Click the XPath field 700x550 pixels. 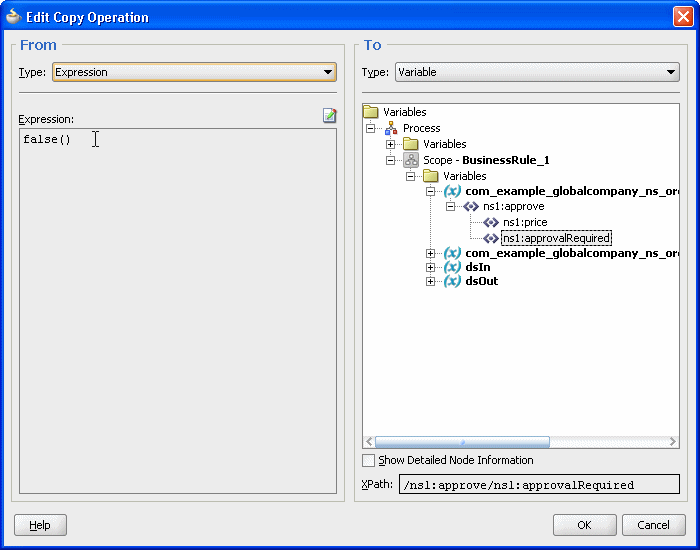[x=539, y=484]
